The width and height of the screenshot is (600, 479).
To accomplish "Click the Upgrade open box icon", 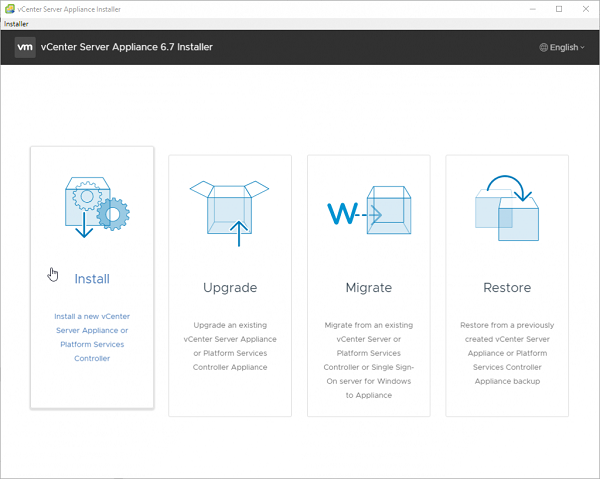I will pyautogui.click(x=230, y=213).
